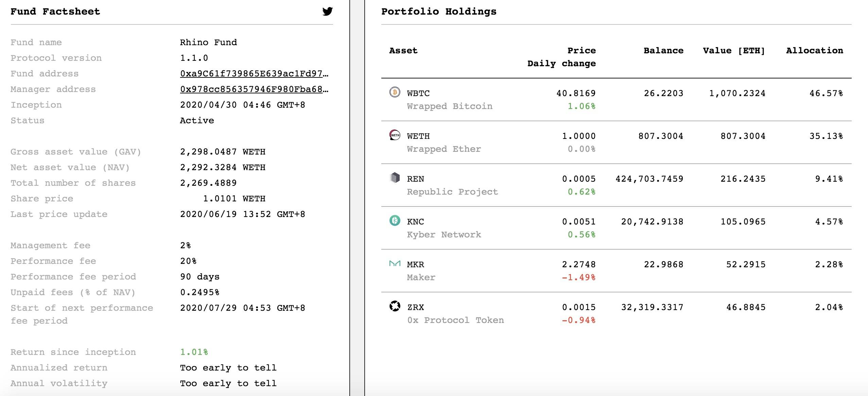Click the Balance column header
868x396 pixels.
click(663, 51)
